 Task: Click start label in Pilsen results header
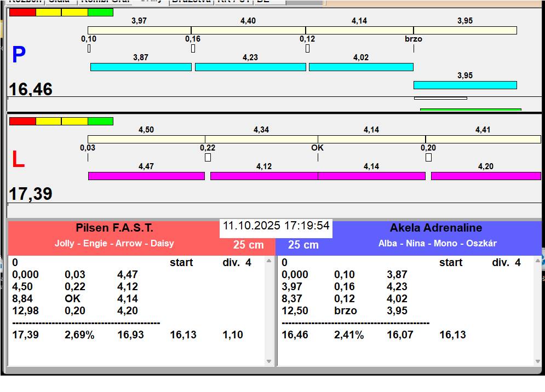coord(181,262)
